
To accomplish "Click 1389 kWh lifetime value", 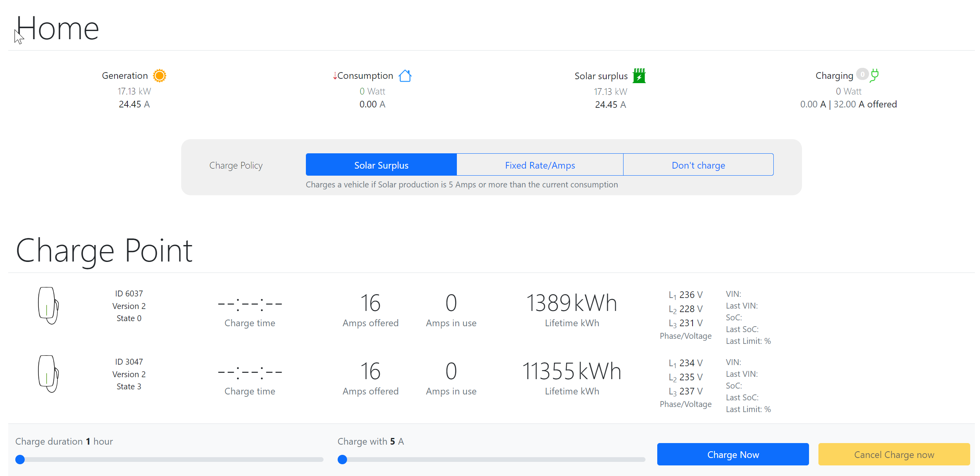I will 571,303.
